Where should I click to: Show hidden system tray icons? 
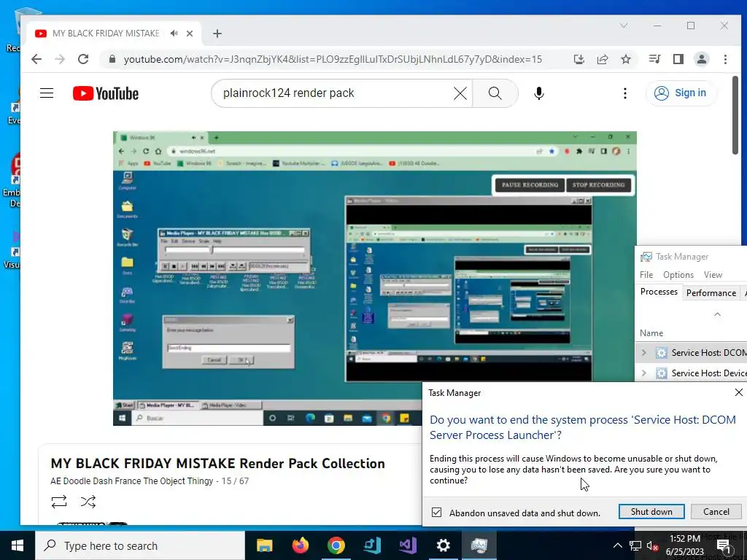coord(617,545)
